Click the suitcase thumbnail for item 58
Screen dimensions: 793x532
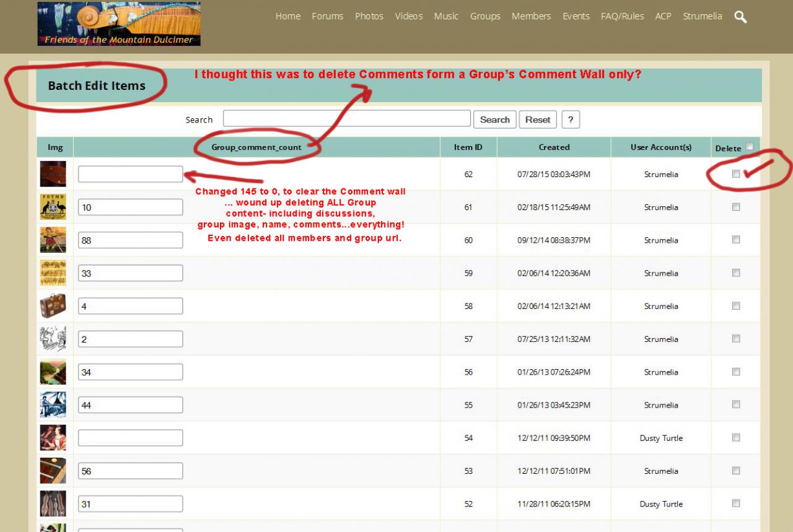pos(53,306)
